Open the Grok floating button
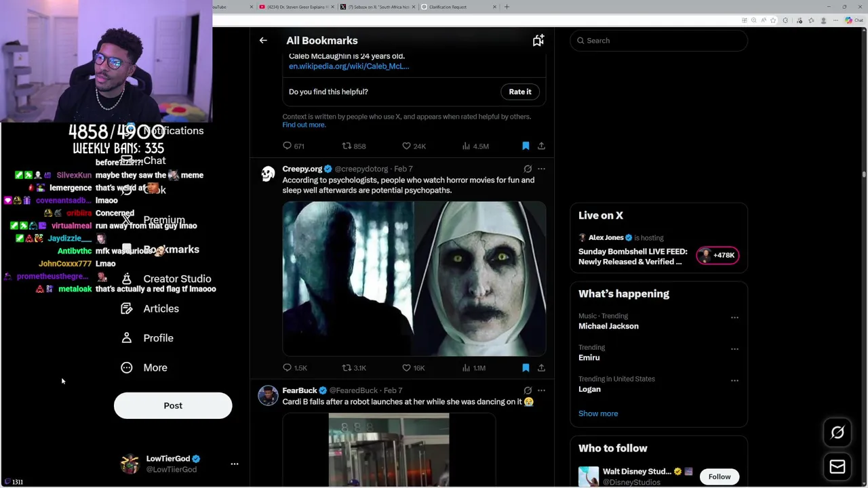The height and width of the screenshot is (488, 868). tap(837, 432)
